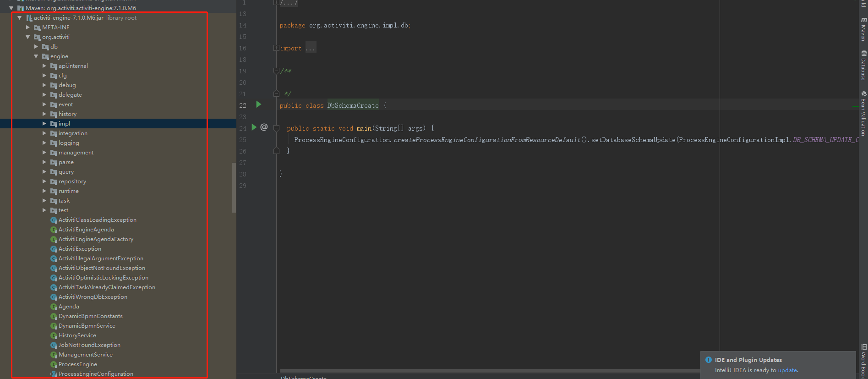Click run gutter icon beside main method

tap(254, 127)
